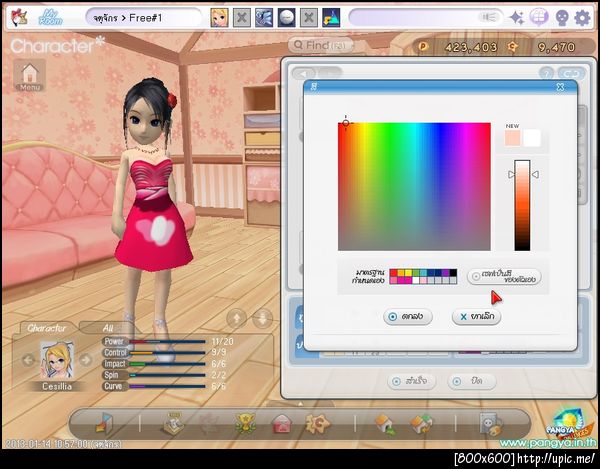600x469 pixels.
Task: Open the cash register shop icon
Action: coord(173,423)
